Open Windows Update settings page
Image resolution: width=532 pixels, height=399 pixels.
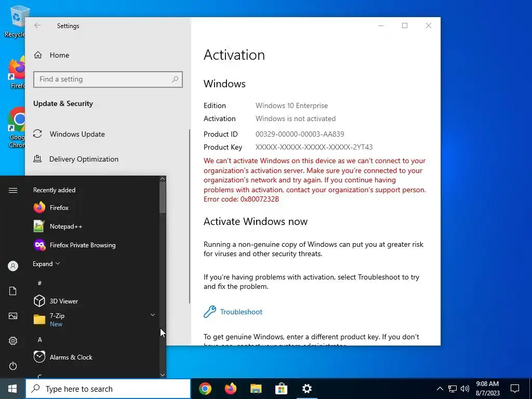[77, 134]
